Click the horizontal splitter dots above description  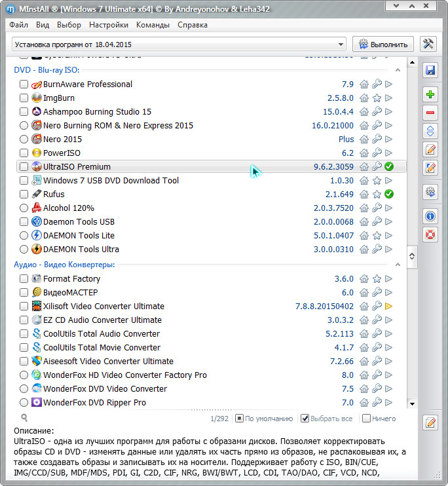[211, 410]
